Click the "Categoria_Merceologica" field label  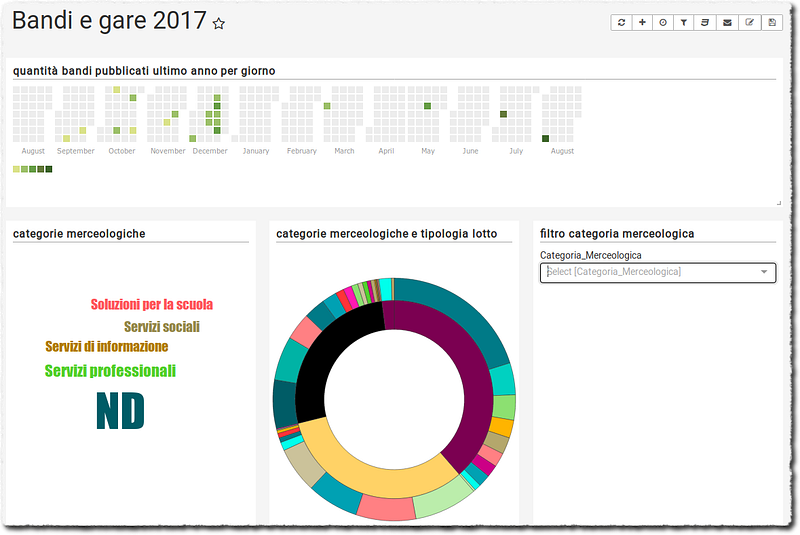(591, 255)
